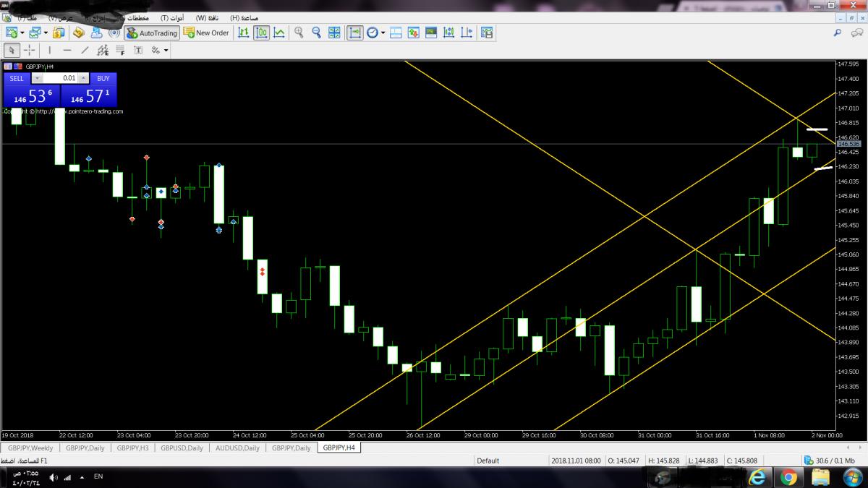This screenshot has width=868, height=488.
Task: Click the 0.01 volume input field
Action: point(61,78)
